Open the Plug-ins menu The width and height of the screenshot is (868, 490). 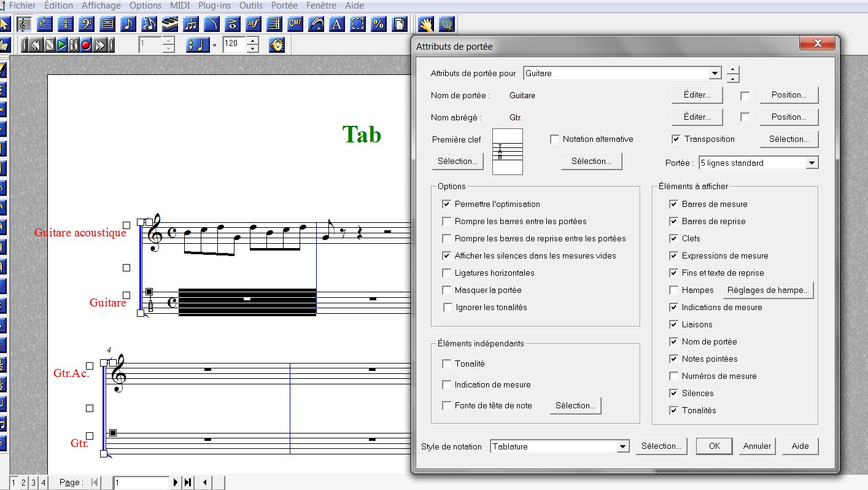pos(214,6)
